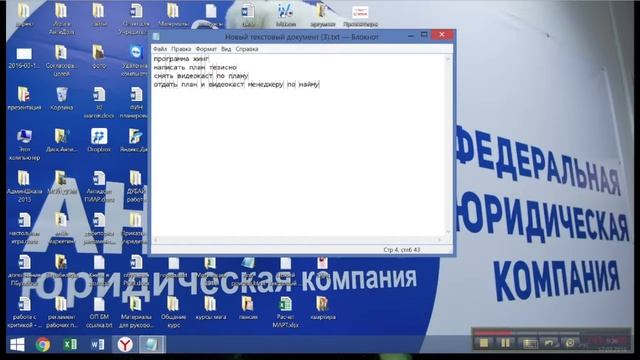Click the recorder round settings button

pyautogui.click(x=570, y=343)
